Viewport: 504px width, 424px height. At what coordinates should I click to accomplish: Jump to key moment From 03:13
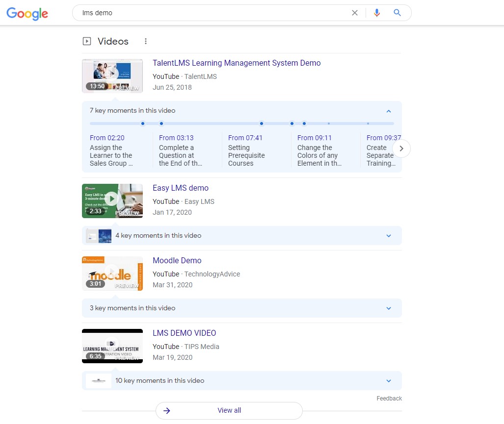coord(176,138)
